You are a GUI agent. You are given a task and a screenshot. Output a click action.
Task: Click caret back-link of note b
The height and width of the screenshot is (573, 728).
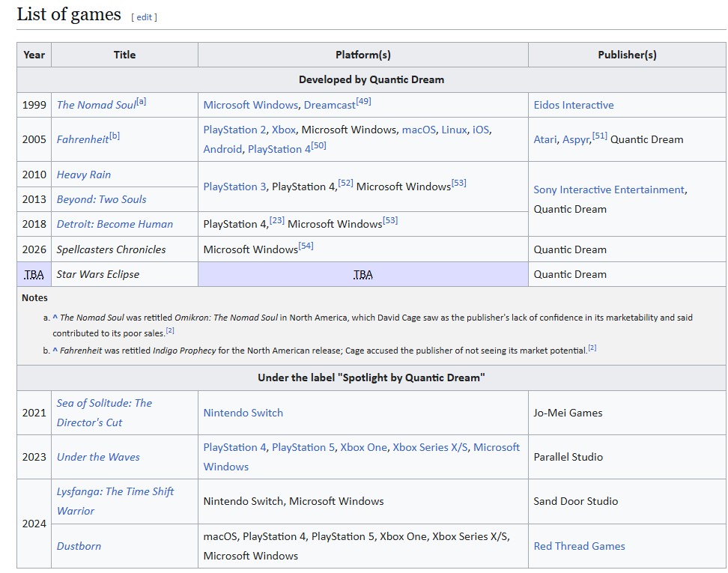55,351
